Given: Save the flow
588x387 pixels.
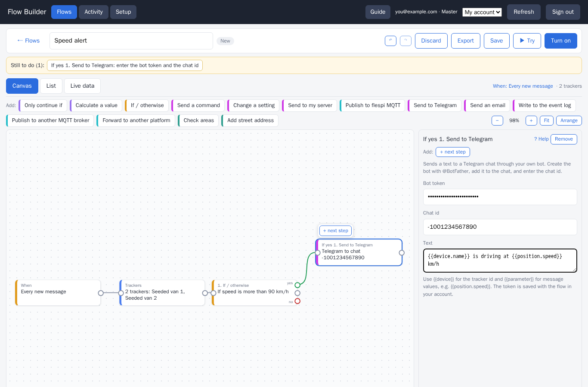Looking at the screenshot, I should [x=497, y=41].
